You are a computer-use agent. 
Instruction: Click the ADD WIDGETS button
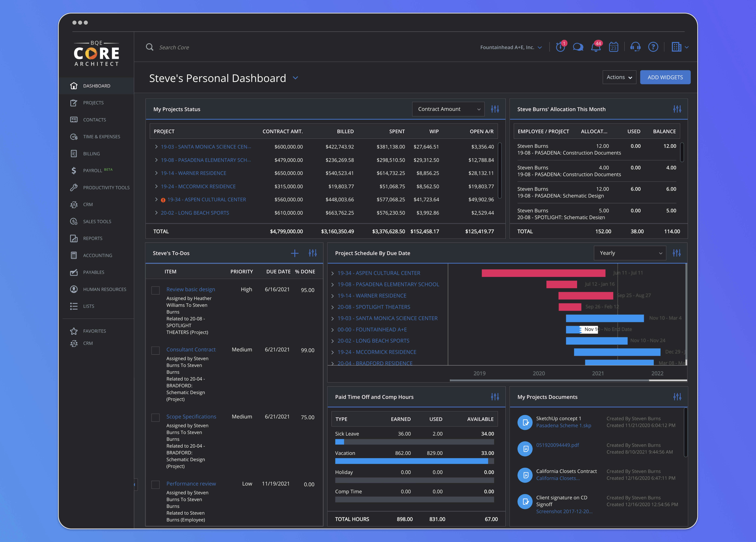[x=665, y=77]
